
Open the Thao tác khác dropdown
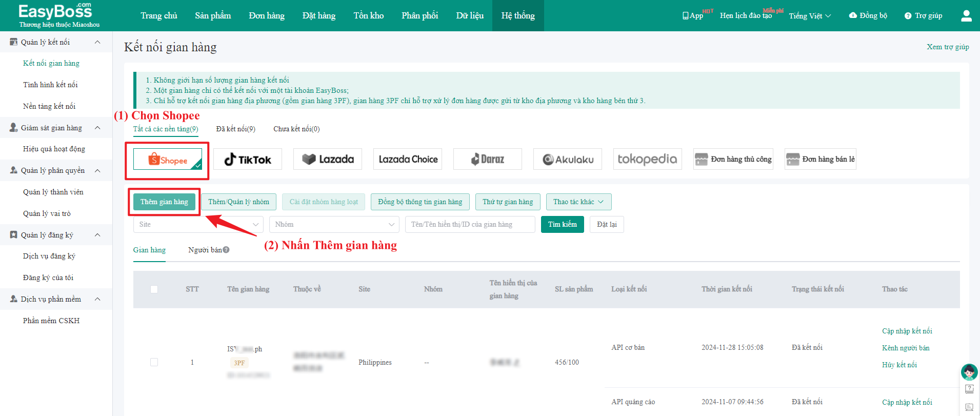(x=578, y=202)
